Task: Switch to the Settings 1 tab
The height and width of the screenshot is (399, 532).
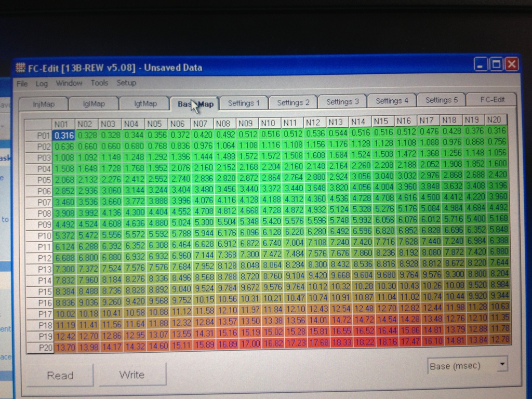Action: [x=244, y=103]
